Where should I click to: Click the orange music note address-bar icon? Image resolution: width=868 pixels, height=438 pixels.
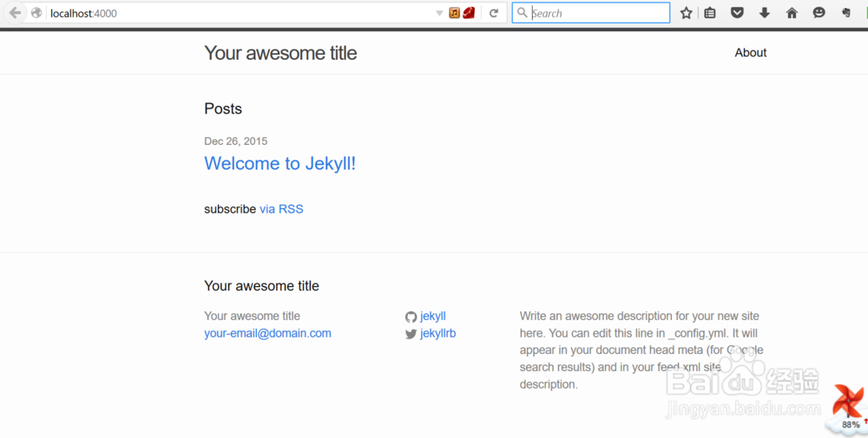coord(455,13)
